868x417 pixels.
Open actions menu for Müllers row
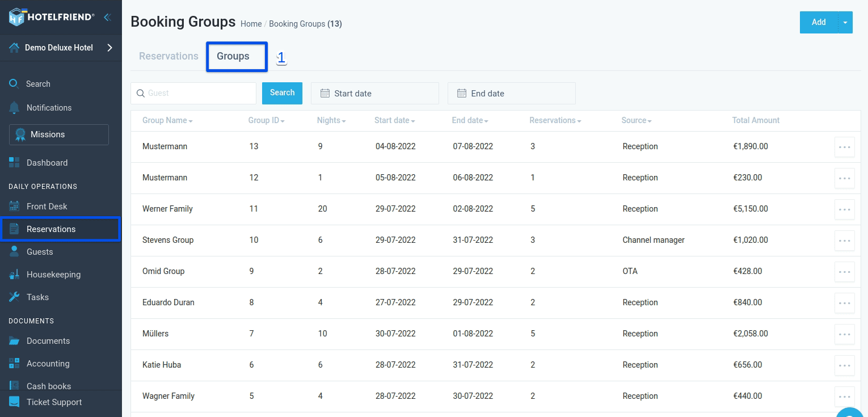845,334
